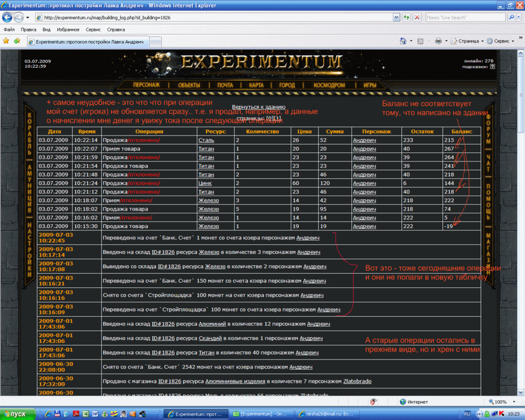This screenshot has width=525, height=420.
Task: Click the Алюминиевые изделия link
Action: coord(235,381)
